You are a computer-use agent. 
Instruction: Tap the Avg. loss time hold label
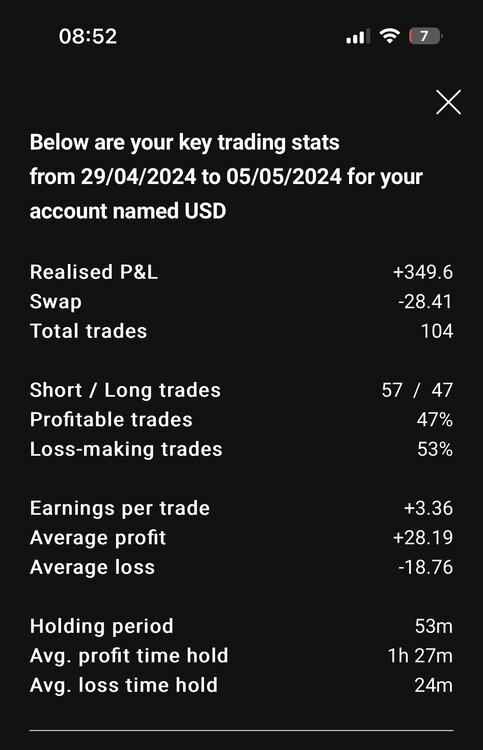pos(124,685)
